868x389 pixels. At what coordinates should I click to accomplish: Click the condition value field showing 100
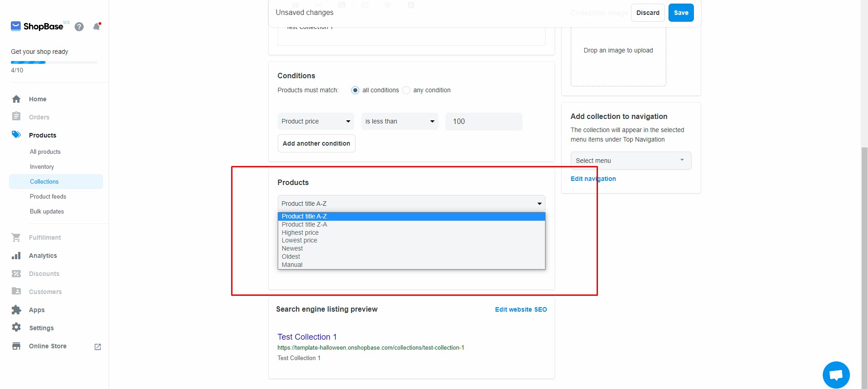click(484, 121)
